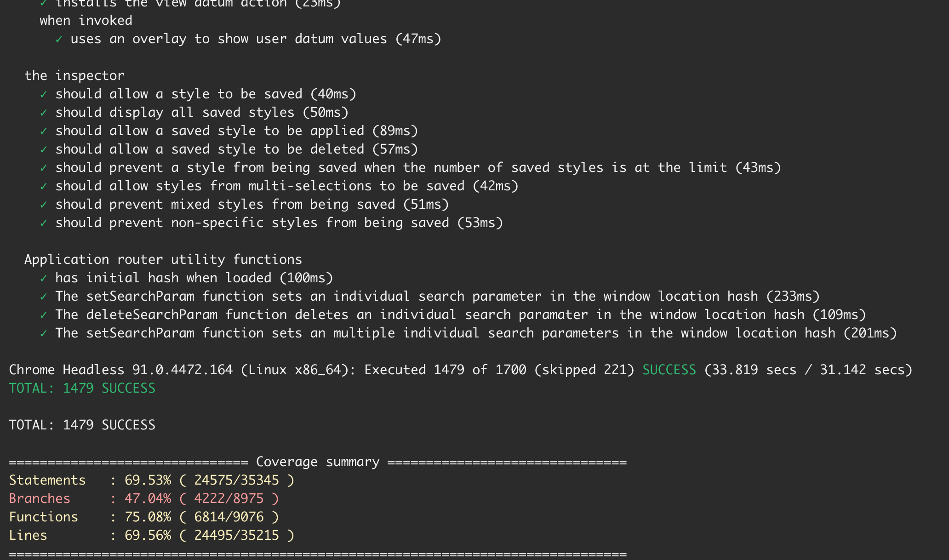Click the 'TOTAL: 1479 SUCCESS' green line
This screenshot has height=560, width=949.
tap(82, 388)
